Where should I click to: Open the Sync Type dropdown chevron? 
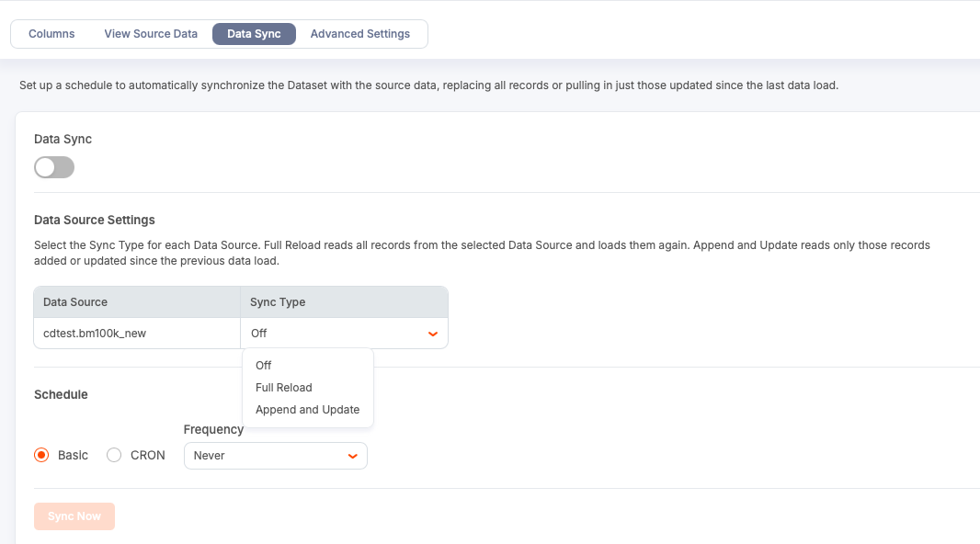432,333
